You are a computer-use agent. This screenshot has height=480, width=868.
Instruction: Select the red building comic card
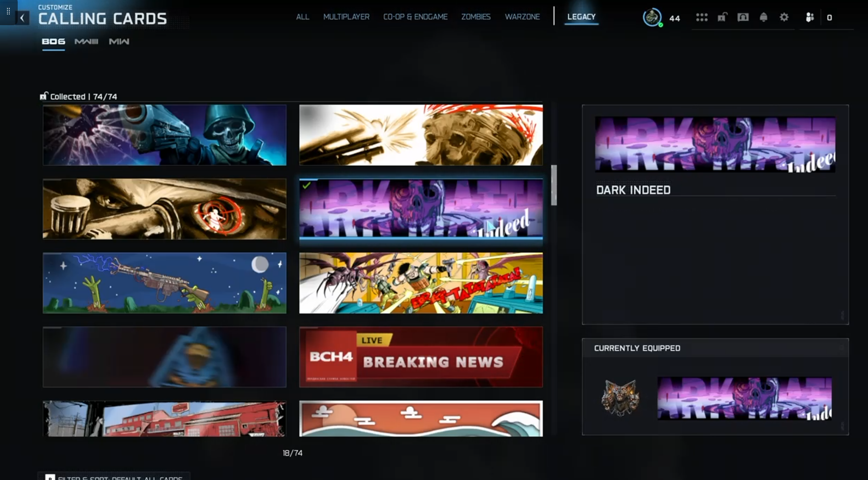pos(164,418)
